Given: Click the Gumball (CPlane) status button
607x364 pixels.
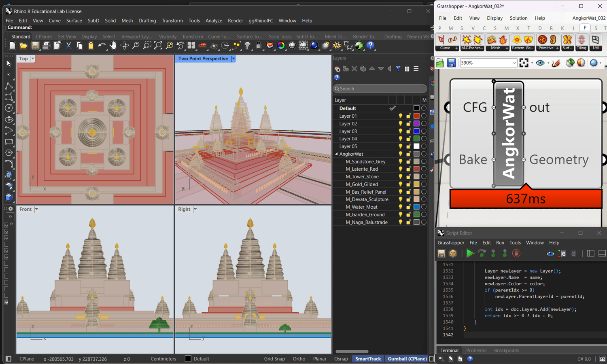Looking at the screenshot, I should [407, 359].
